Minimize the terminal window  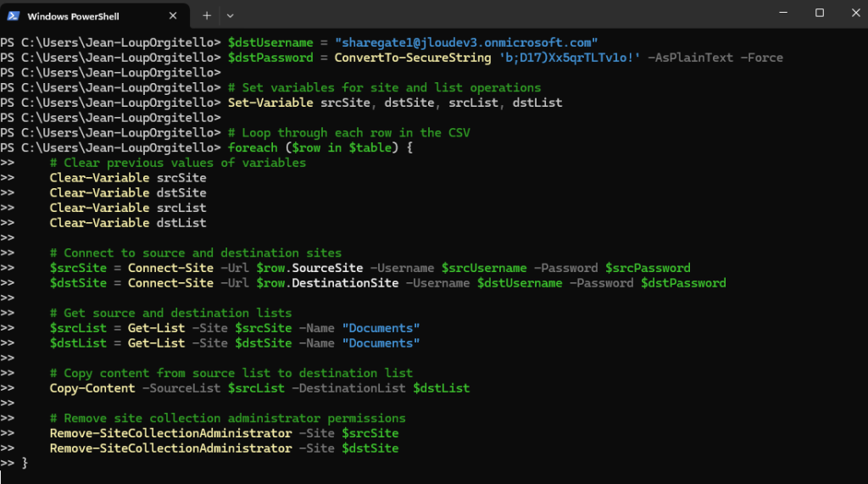(x=783, y=13)
